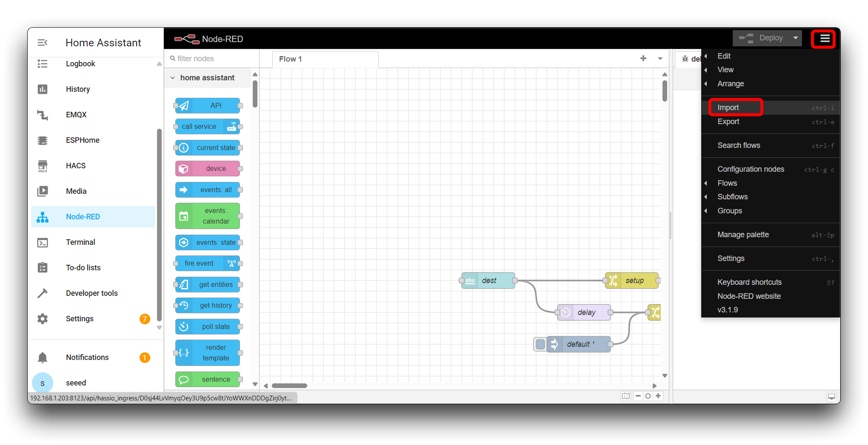Open the debug sidebar tab
This screenshot has width=868, height=445.
[x=689, y=59]
